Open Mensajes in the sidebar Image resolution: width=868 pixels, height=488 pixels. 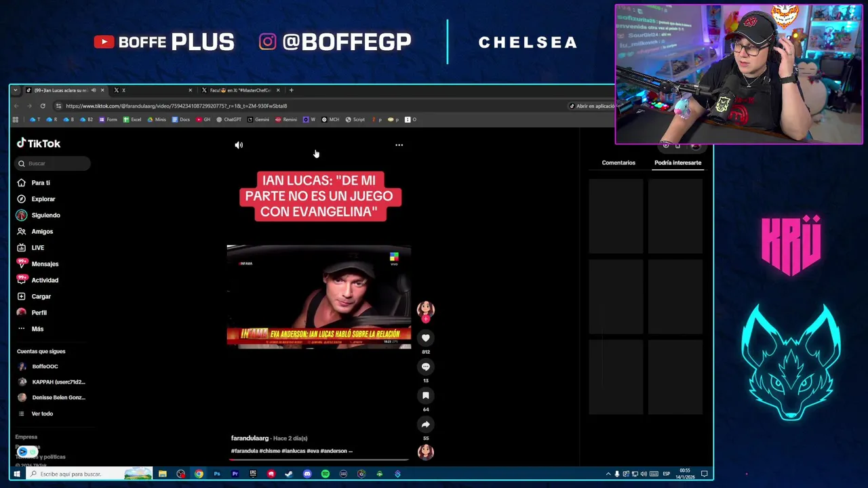click(38, 264)
